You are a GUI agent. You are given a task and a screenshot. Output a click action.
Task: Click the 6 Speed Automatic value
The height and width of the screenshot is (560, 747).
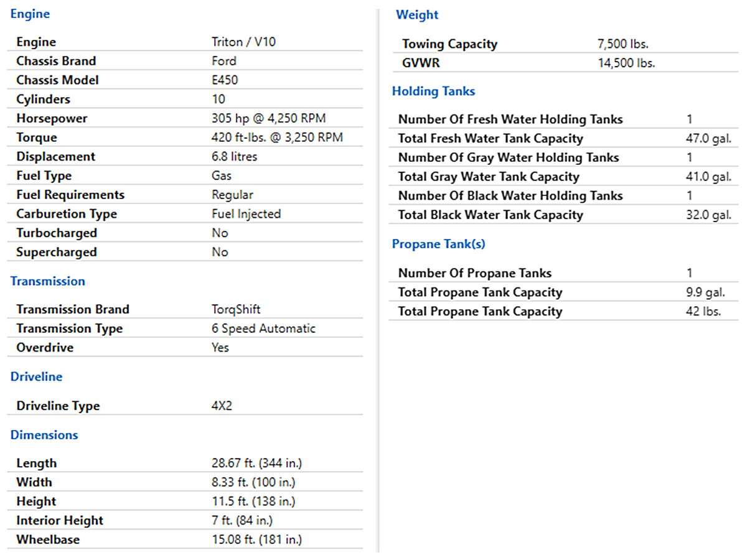tap(263, 329)
